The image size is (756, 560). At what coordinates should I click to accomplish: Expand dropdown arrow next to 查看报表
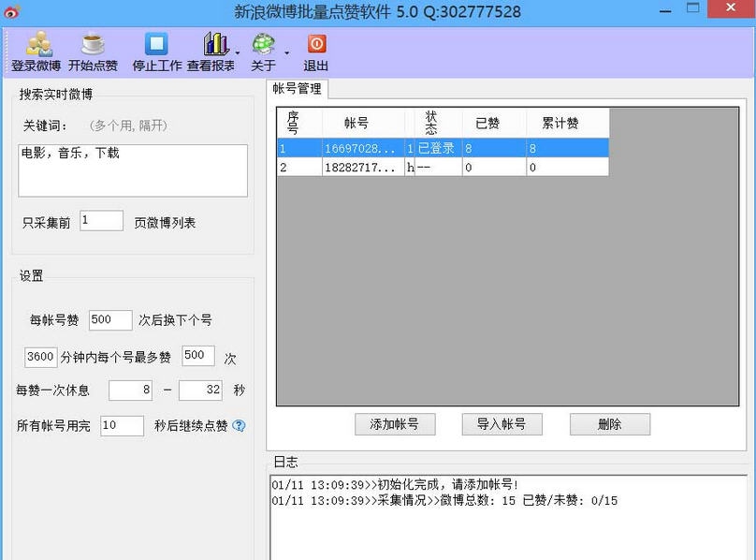pyautogui.click(x=238, y=52)
